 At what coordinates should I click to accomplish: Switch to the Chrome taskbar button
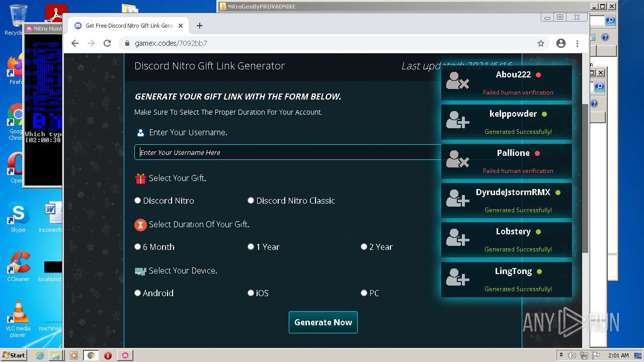91,355
